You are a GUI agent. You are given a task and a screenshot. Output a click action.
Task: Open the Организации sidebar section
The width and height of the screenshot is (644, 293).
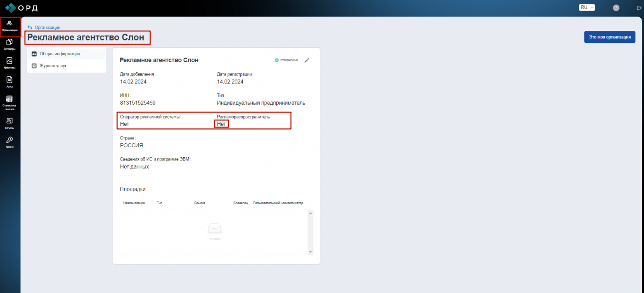click(x=9, y=26)
